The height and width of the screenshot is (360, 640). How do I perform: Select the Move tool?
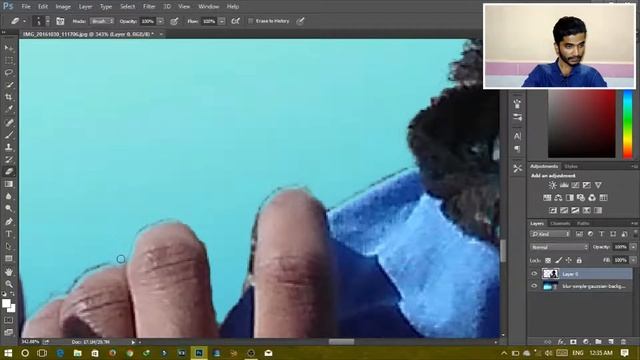tap(9, 48)
